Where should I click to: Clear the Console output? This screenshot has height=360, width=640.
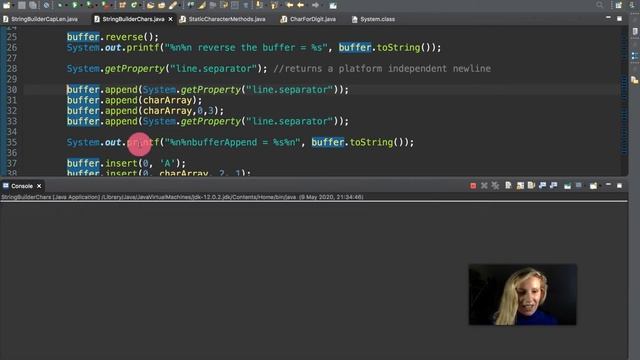(508, 186)
